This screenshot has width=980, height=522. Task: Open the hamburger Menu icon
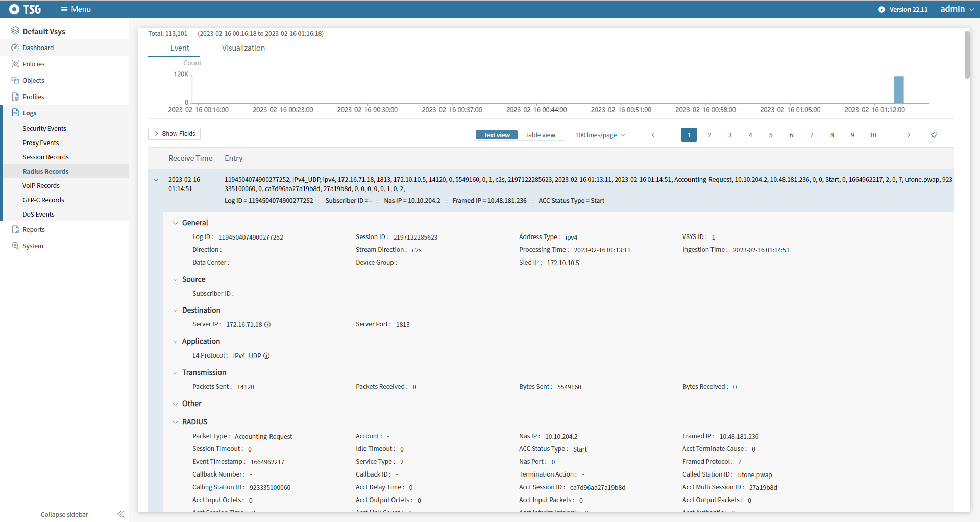pyautogui.click(x=64, y=9)
